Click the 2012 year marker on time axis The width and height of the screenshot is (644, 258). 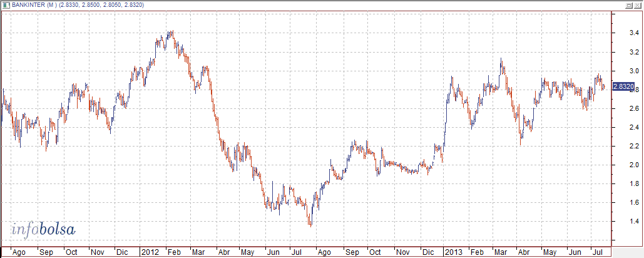coord(149,252)
